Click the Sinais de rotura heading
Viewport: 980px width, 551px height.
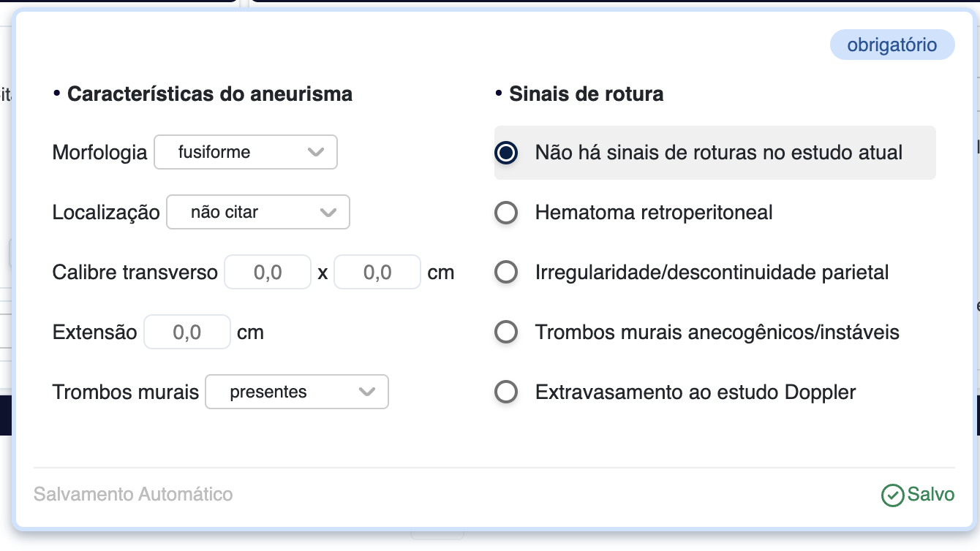(x=586, y=94)
